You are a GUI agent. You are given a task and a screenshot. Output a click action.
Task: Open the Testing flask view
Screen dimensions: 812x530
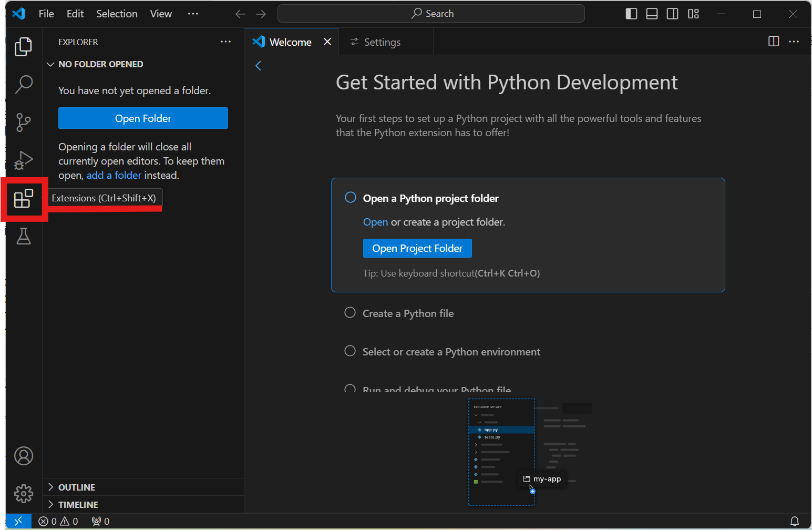tap(23, 236)
